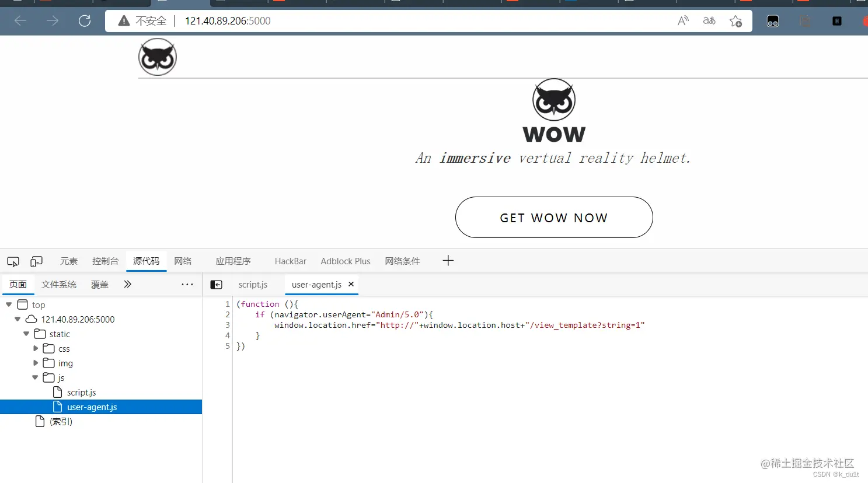The height and width of the screenshot is (483, 868).
Task: Toggle the device emulation icon
Action: (36, 261)
